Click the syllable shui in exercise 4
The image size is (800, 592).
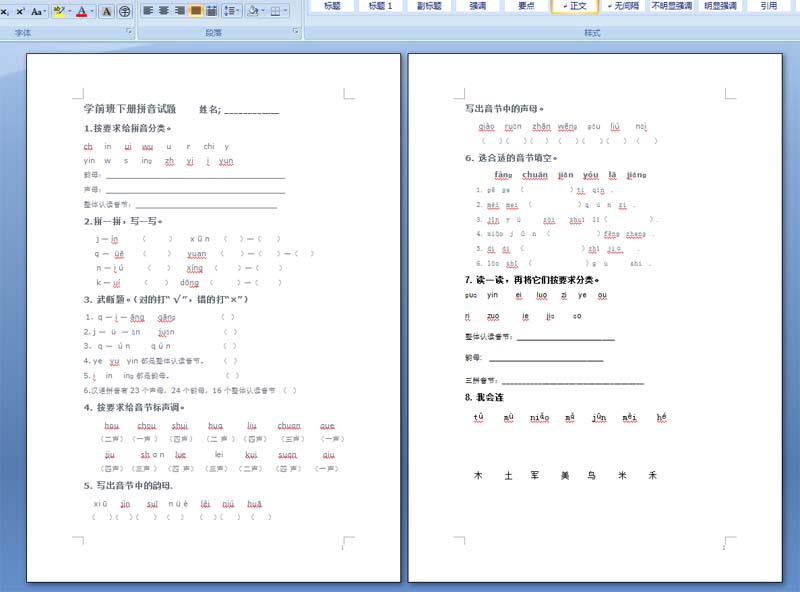tap(180, 426)
